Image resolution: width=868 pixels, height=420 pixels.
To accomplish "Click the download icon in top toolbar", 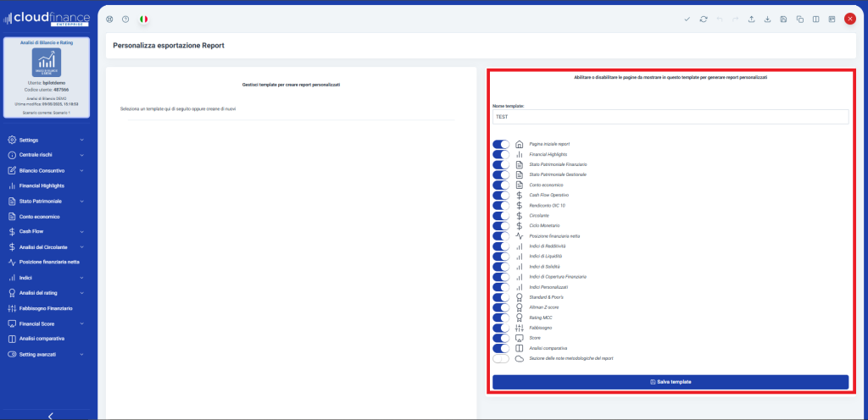I will point(767,19).
